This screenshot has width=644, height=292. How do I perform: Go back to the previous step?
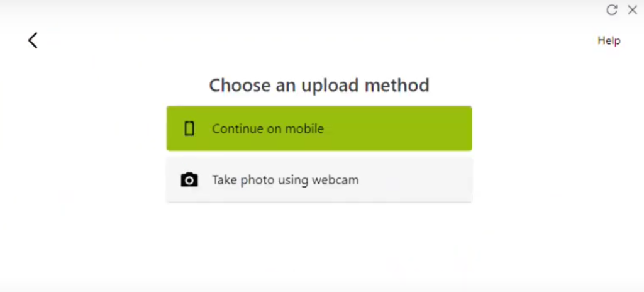(33, 40)
